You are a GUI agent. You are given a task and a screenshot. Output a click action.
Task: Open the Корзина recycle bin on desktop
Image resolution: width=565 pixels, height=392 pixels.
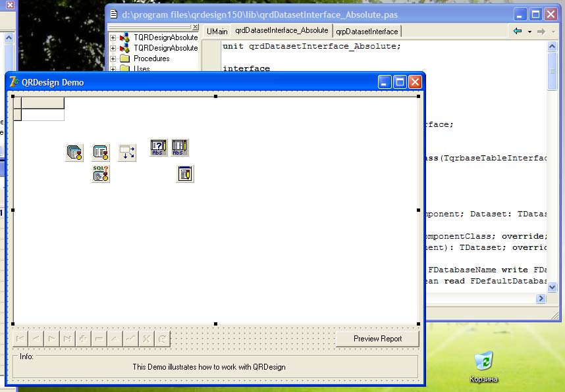click(483, 366)
